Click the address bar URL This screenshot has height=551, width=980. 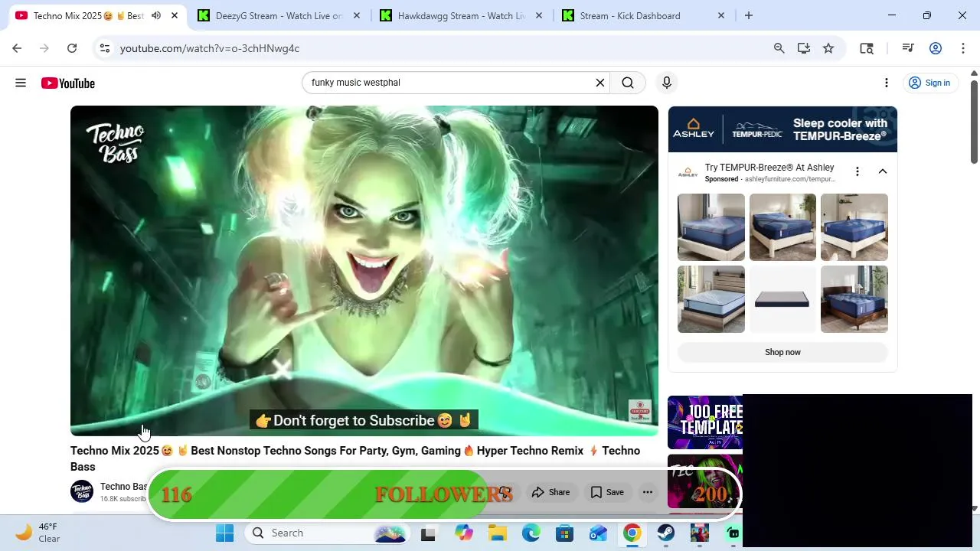click(x=210, y=48)
